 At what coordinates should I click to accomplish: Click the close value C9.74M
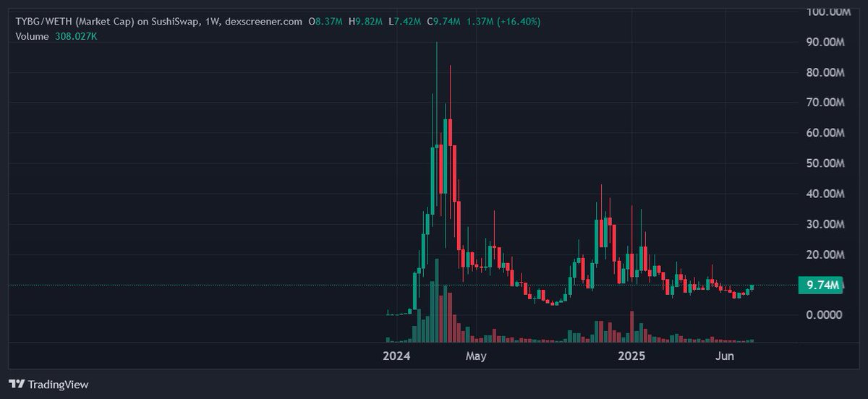click(445, 22)
